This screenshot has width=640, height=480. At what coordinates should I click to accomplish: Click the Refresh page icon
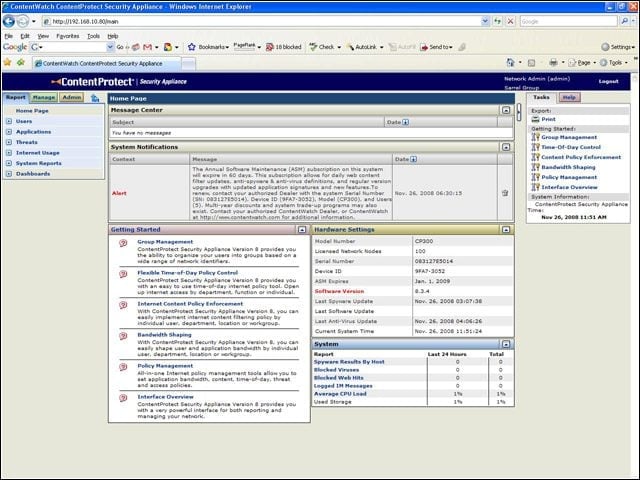click(498, 21)
